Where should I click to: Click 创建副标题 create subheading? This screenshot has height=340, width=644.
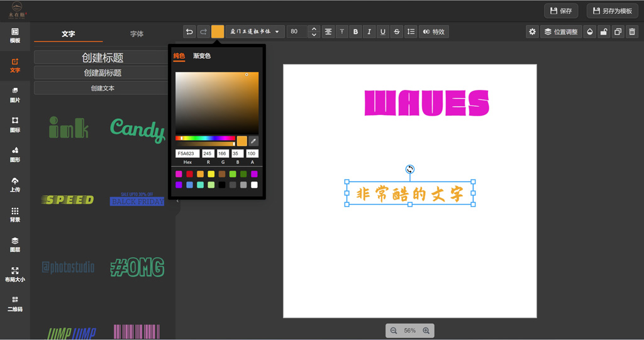(103, 73)
